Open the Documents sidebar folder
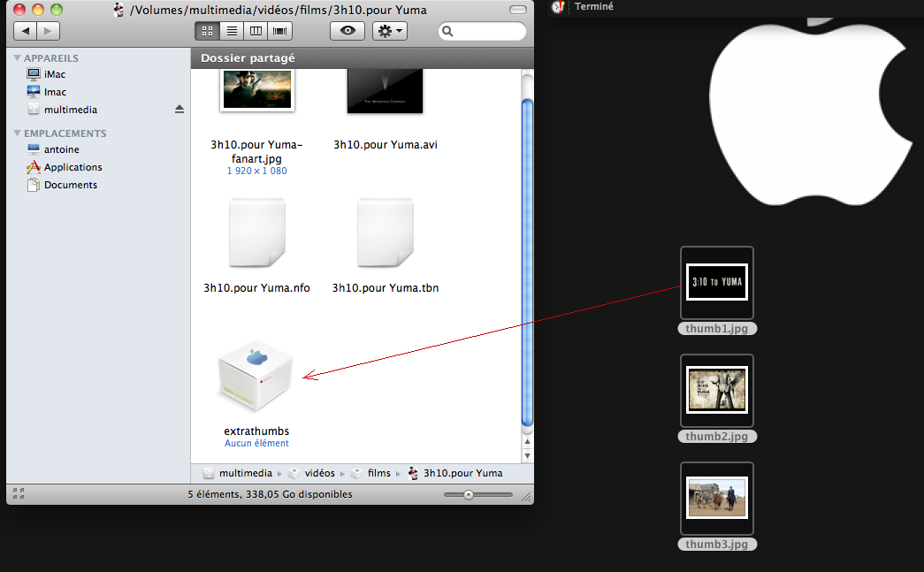924x572 pixels. 70,185
